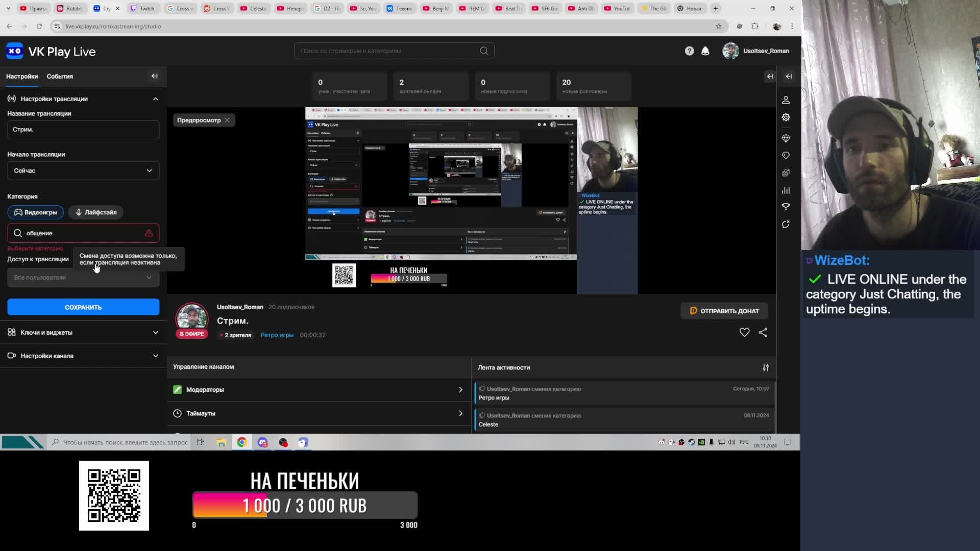Open the help question mark icon
Viewport: 980px width, 551px height.
[x=689, y=51]
